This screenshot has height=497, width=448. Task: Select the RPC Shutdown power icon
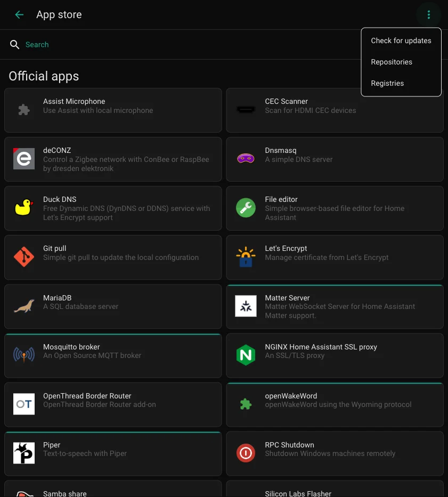point(245,453)
